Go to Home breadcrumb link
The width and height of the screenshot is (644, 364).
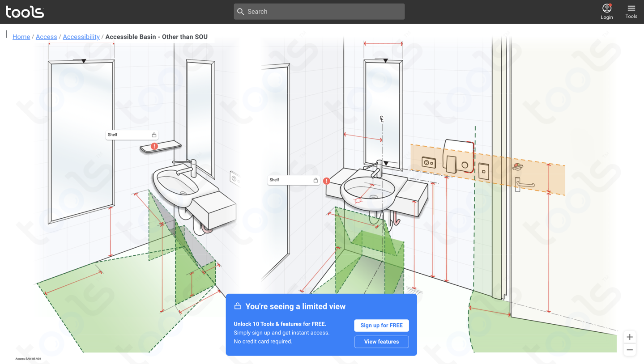click(x=21, y=37)
